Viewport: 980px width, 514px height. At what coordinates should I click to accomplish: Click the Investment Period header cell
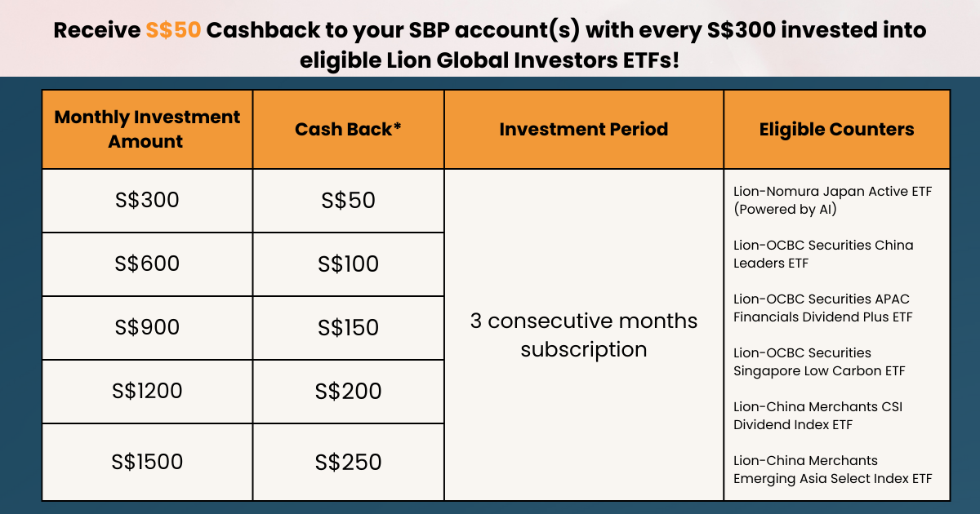(584, 129)
